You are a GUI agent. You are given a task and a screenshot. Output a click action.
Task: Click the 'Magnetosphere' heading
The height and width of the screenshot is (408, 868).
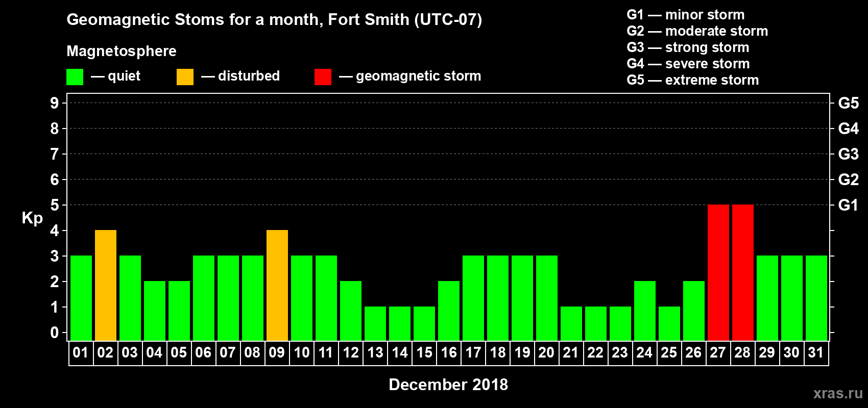pos(122,51)
